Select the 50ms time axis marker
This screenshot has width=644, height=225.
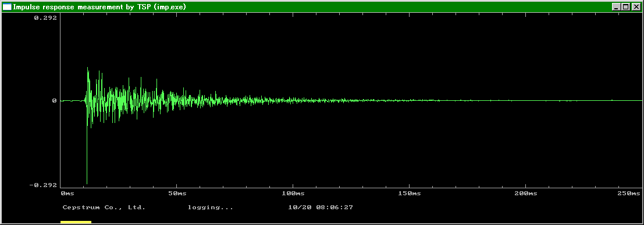coord(178,194)
